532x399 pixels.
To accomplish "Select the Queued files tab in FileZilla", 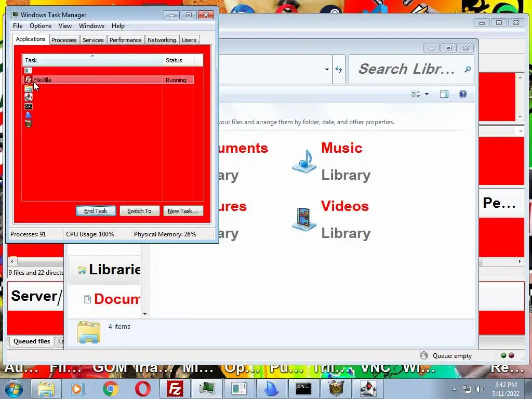I will [32, 341].
